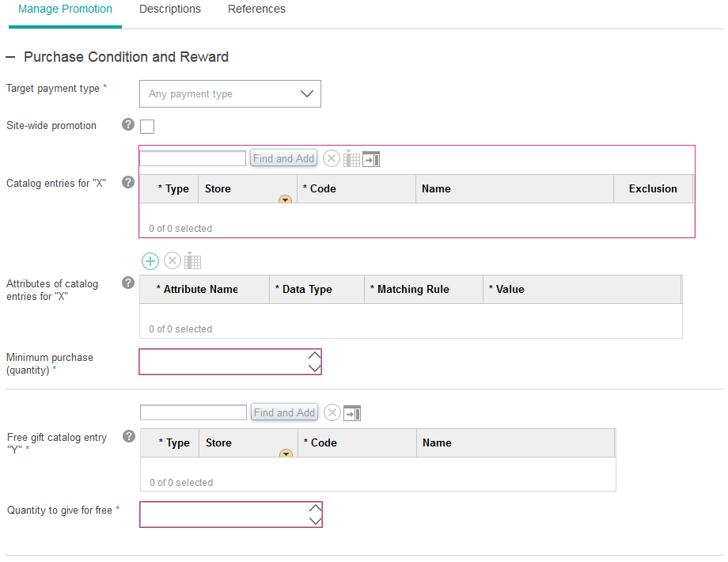The height and width of the screenshot is (562, 728).
Task: Open Store column dropdown in Free gift table
Action: point(286,454)
